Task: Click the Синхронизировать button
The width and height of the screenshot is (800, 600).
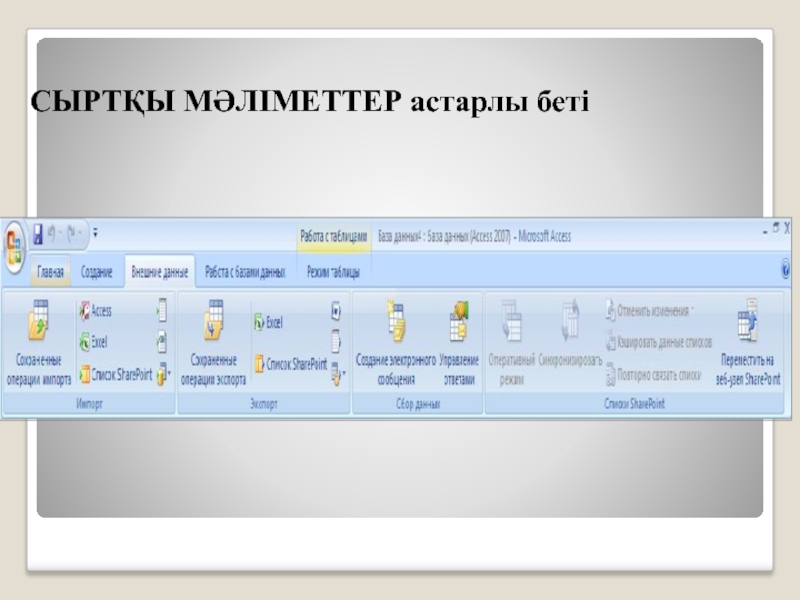Action: (x=570, y=334)
